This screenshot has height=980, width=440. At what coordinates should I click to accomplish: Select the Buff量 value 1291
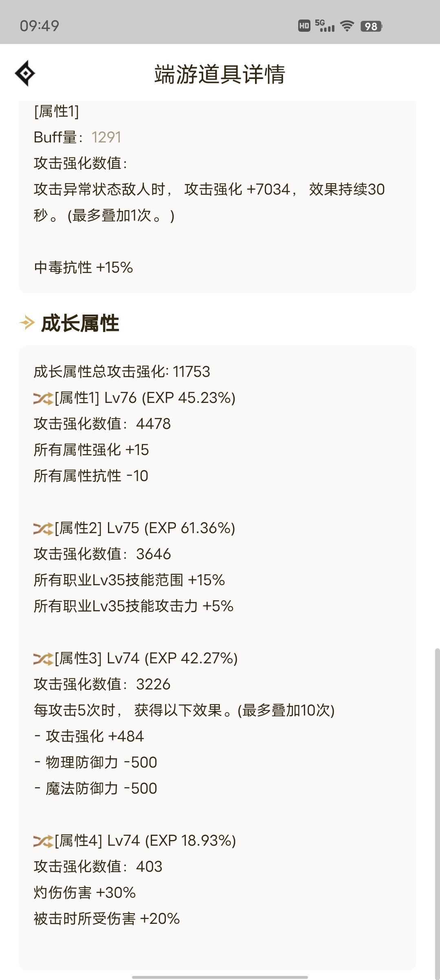106,138
